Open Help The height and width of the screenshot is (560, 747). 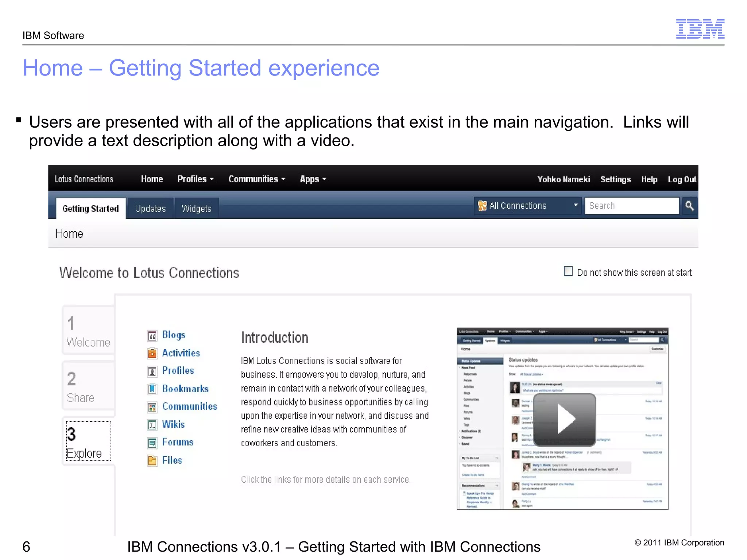tap(649, 179)
